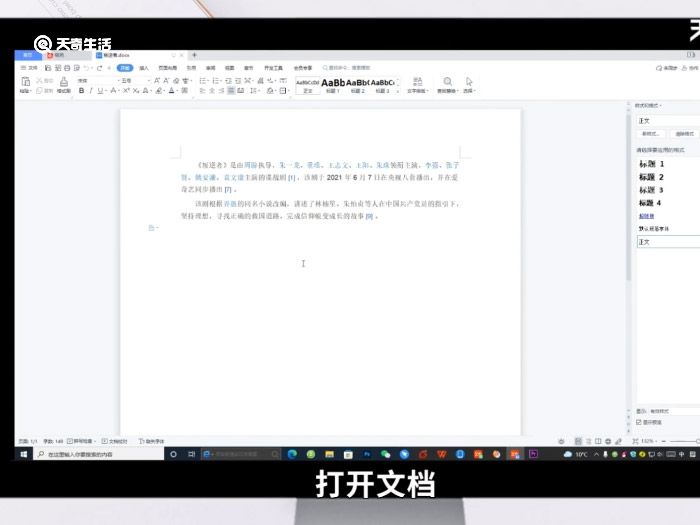Open the Find and Replace dropdown

[x=447, y=85]
